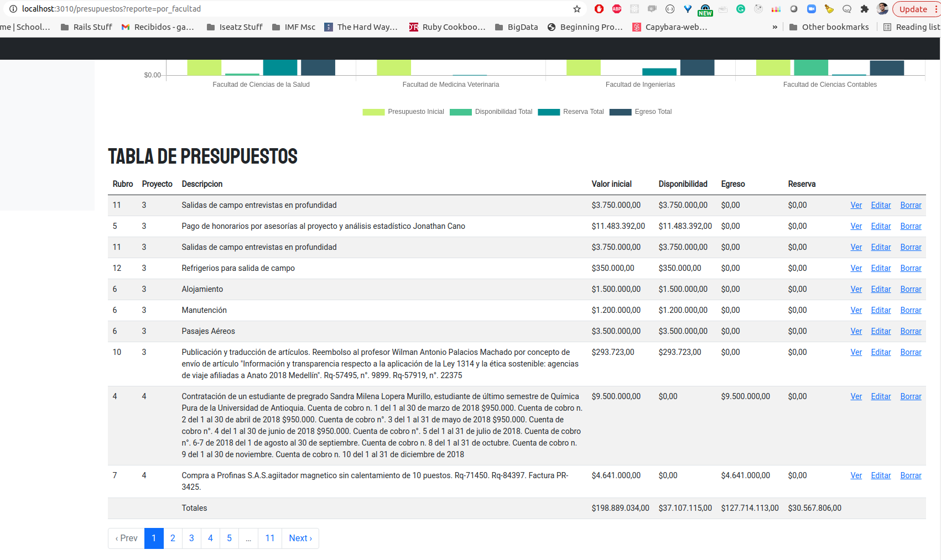Click the Reserva Total color swatch
941x560 pixels.
click(x=548, y=112)
